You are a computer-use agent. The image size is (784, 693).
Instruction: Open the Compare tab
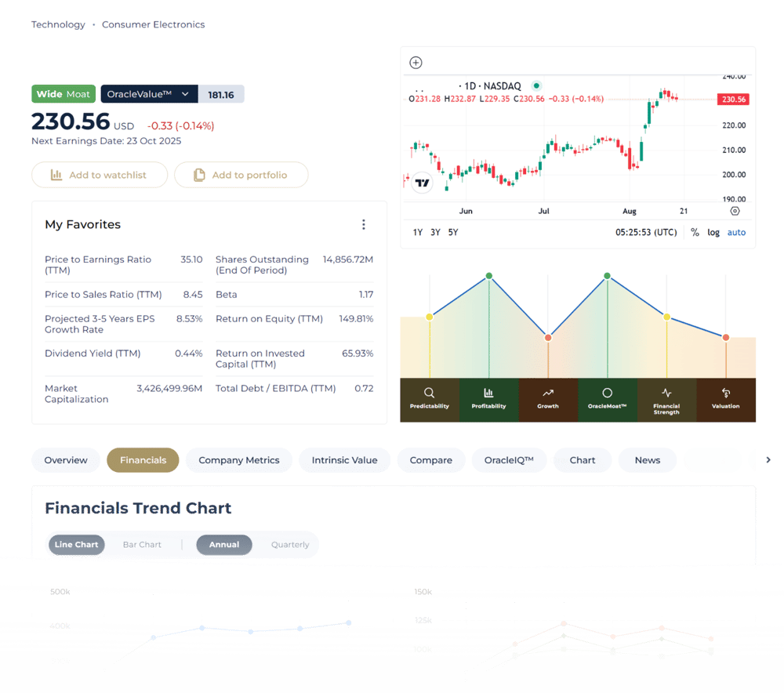tap(431, 460)
